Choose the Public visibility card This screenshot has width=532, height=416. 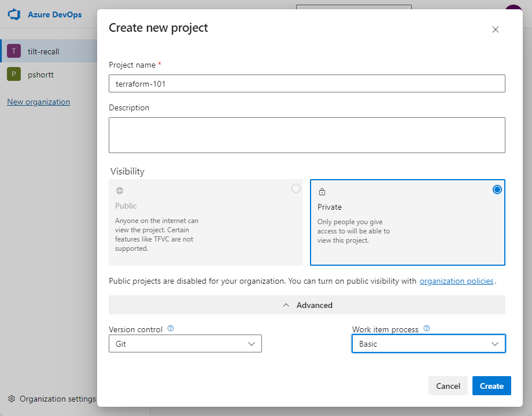click(x=205, y=222)
